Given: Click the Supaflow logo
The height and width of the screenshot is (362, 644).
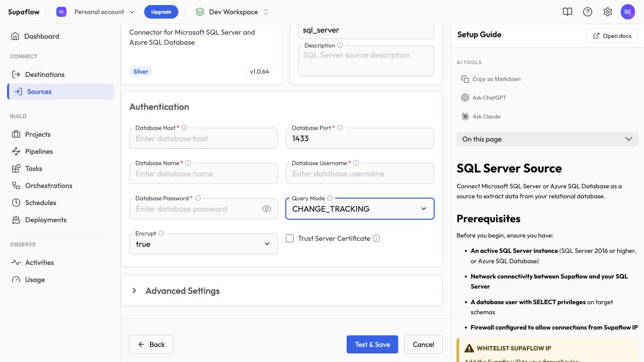Looking at the screenshot, I should (x=24, y=12).
